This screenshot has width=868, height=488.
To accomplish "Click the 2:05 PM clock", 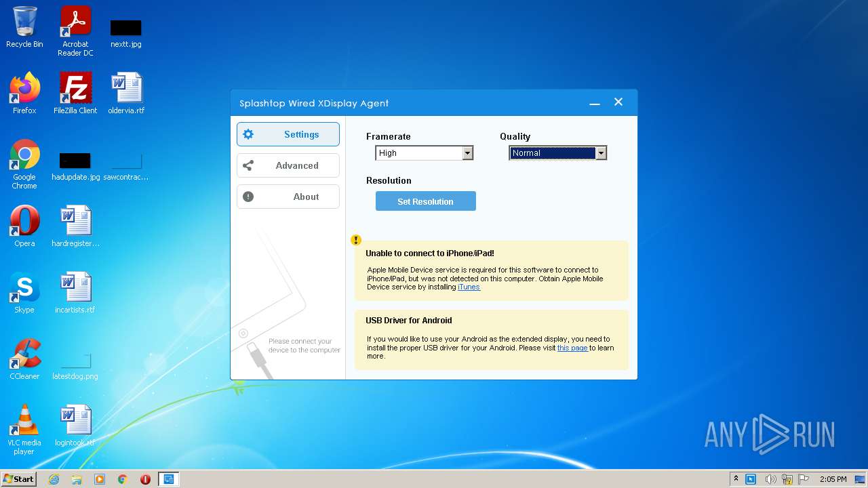I will click(x=833, y=479).
